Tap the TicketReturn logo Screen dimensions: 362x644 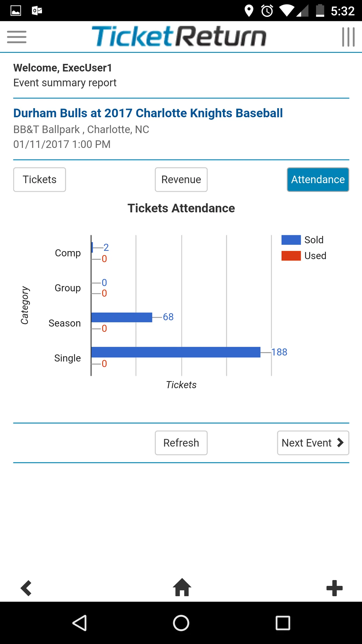point(179,36)
